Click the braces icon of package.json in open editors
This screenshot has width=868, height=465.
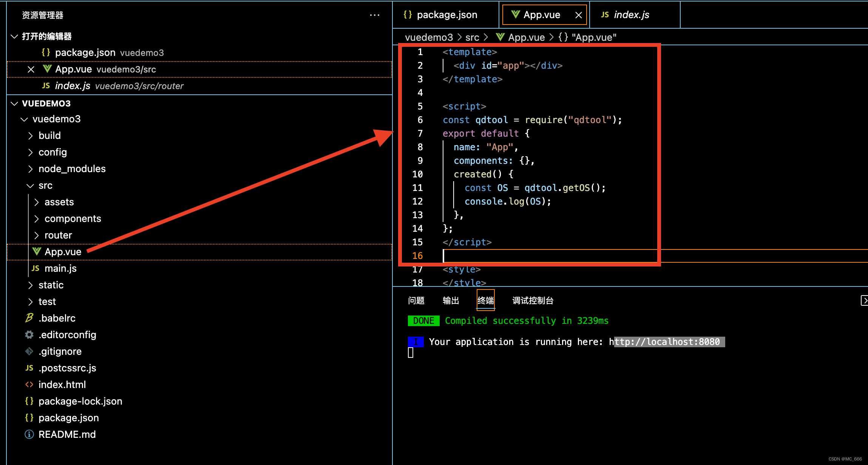[x=46, y=52]
